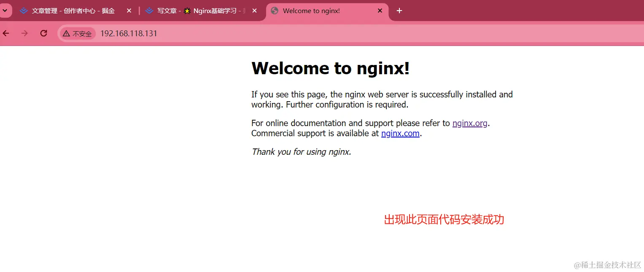Screen dimensions: 644x272
Task: Switch to the 写文章 Nginx基础学习 tab
Action: 202,11
